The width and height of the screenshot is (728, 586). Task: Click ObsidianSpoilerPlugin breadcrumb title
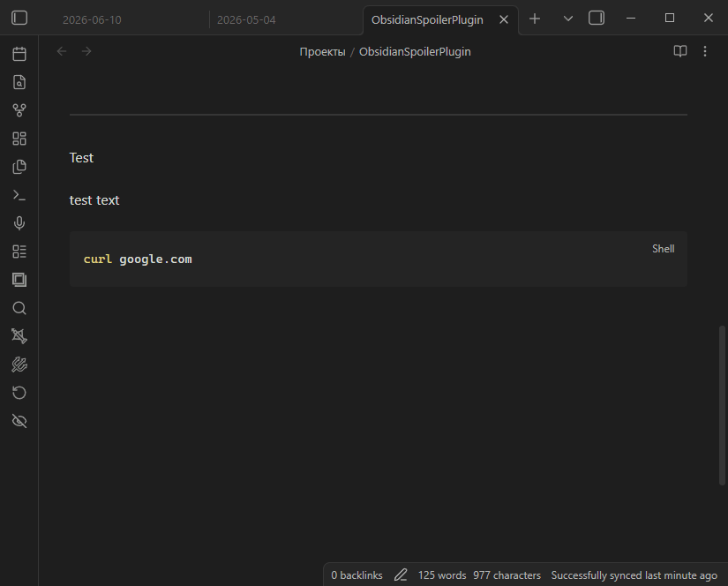(415, 51)
